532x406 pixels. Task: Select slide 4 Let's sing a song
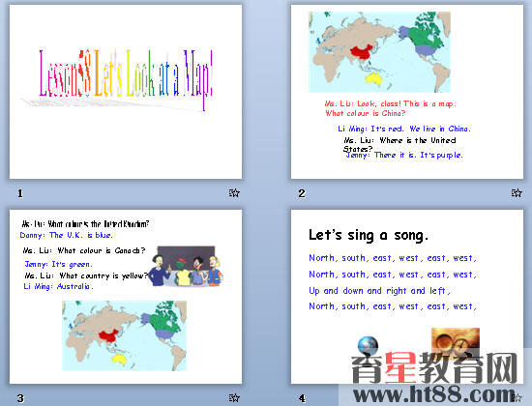[x=407, y=297]
